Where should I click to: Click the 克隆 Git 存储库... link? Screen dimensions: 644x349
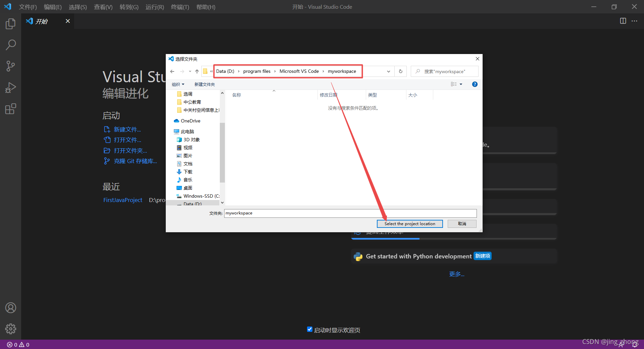pos(135,161)
